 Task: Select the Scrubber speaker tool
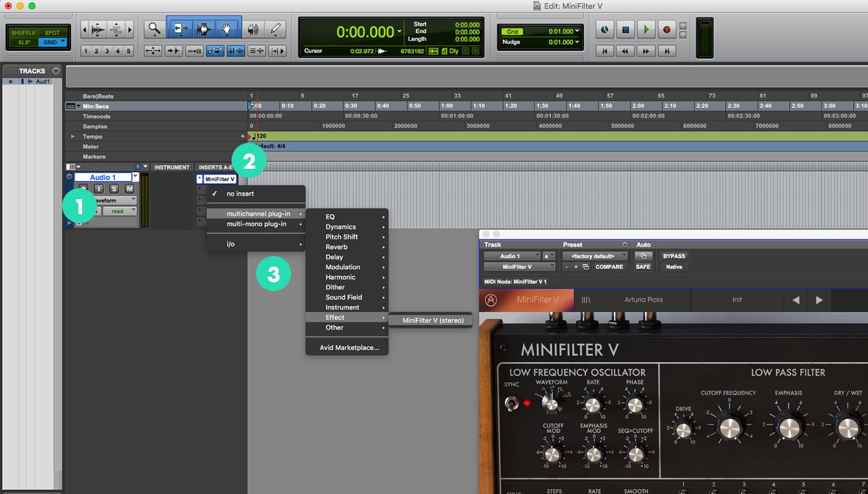[x=253, y=29]
